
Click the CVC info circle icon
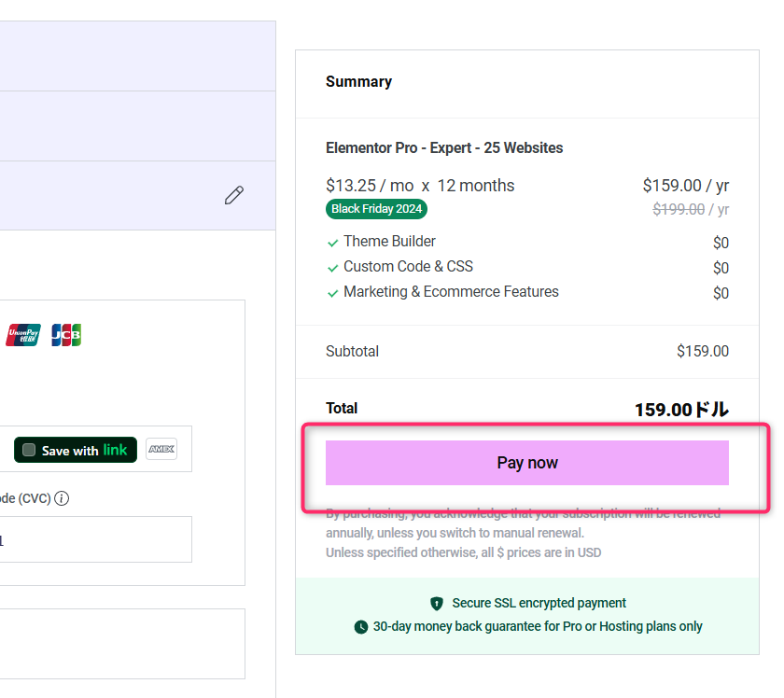(x=62, y=498)
